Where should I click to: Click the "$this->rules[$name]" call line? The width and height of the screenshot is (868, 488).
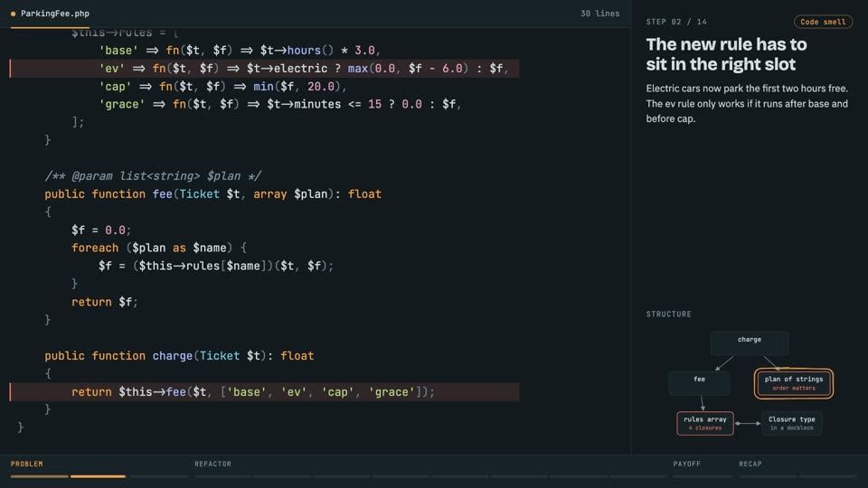pos(216,266)
